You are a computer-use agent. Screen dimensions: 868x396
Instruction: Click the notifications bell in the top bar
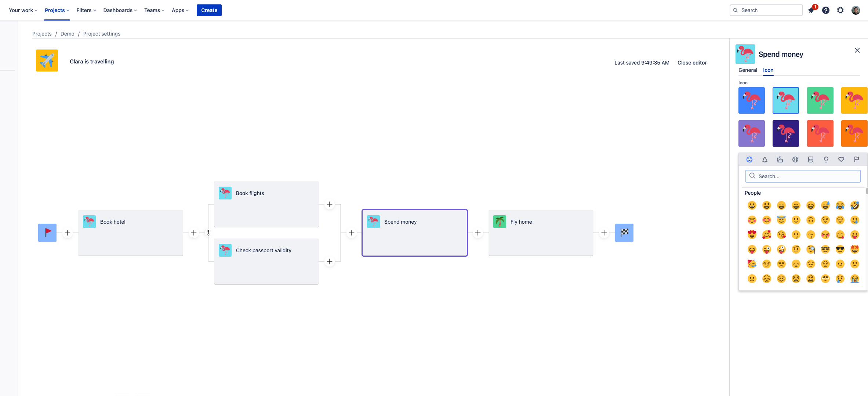[x=811, y=10]
